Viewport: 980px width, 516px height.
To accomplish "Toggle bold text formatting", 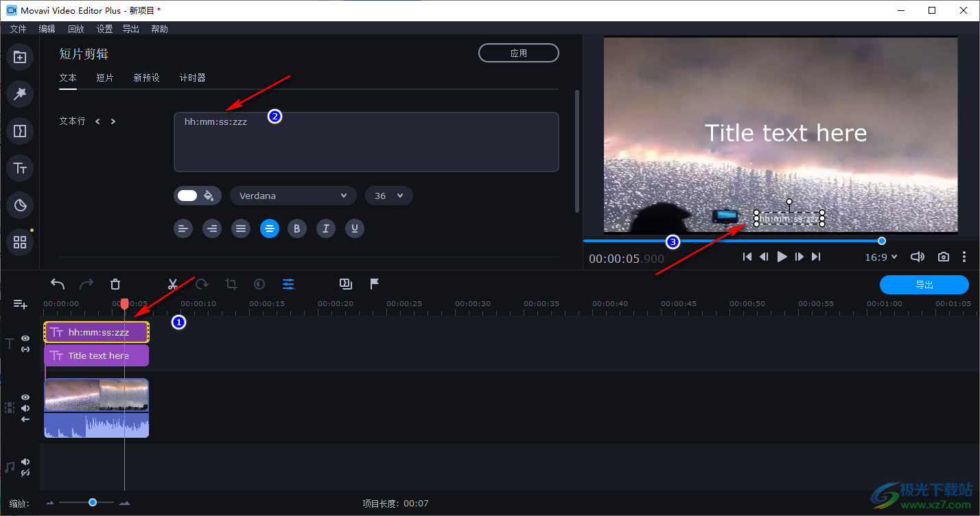I will tap(297, 228).
